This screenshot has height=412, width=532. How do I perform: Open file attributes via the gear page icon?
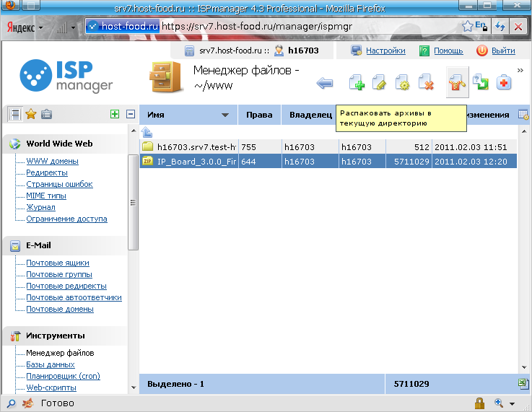pos(402,84)
